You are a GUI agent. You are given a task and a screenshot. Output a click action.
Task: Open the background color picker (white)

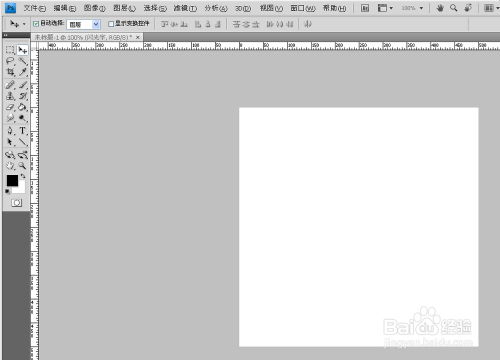(21, 189)
